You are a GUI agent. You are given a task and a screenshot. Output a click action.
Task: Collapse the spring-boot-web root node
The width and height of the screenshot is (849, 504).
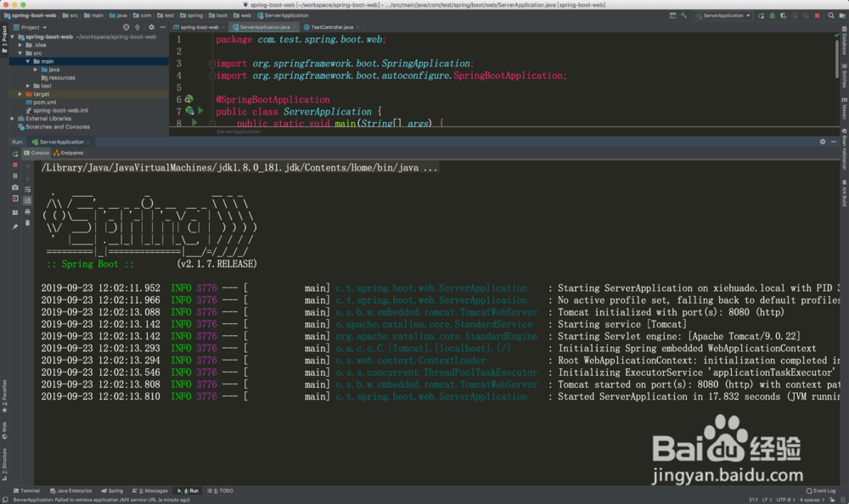(13, 36)
